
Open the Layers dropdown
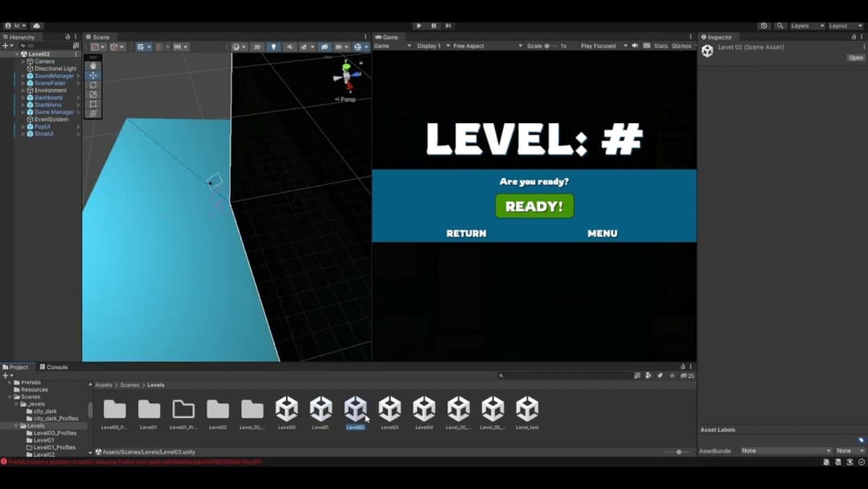pyautogui.click(x=806, y=26)
